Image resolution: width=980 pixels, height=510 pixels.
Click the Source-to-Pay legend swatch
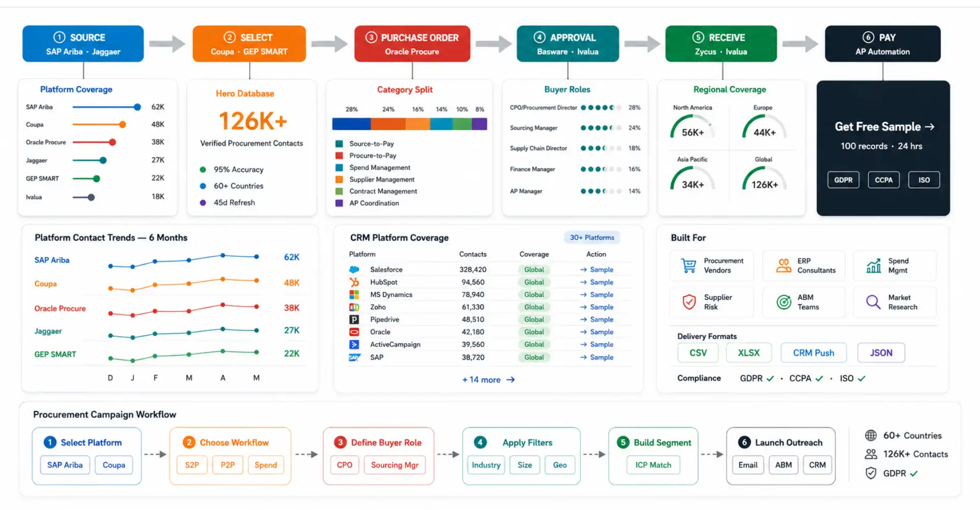coord(339,144)
